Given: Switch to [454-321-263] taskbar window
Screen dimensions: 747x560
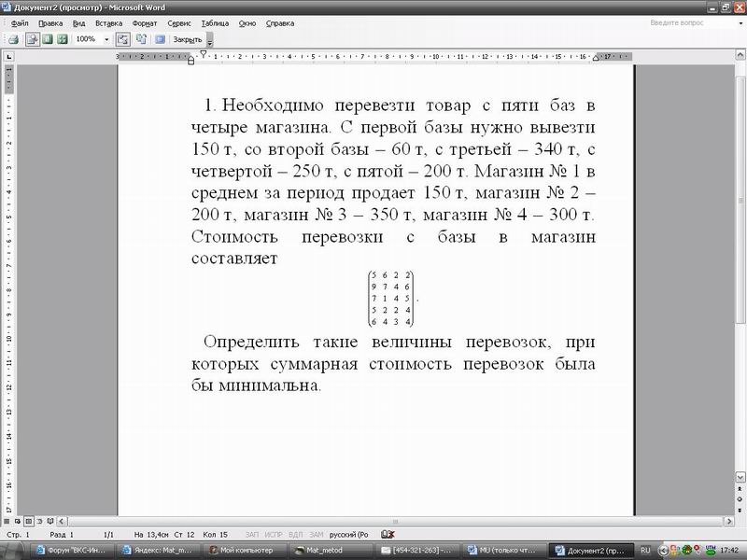Looking at the screenshot, I should [x=418, y=551].
